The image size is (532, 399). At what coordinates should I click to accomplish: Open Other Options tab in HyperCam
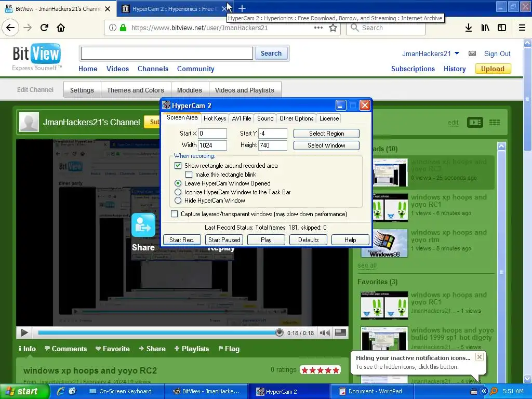click(296, 118)
